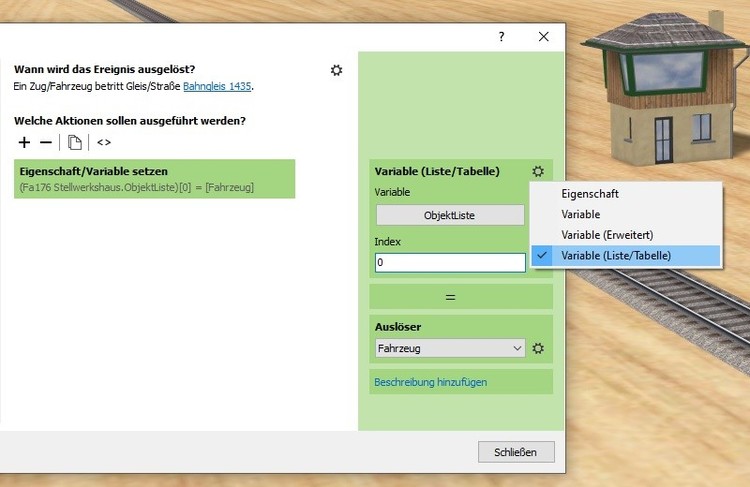Click the equals sign operator bar
This screenshot has height=487, width=750.
461,297
